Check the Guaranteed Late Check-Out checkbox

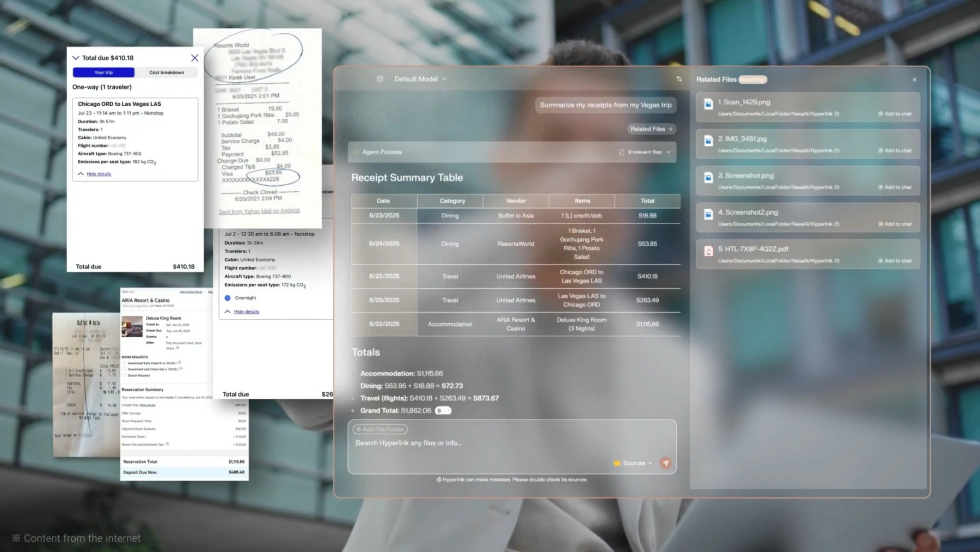pyautogui.click(x=124, y=369)
